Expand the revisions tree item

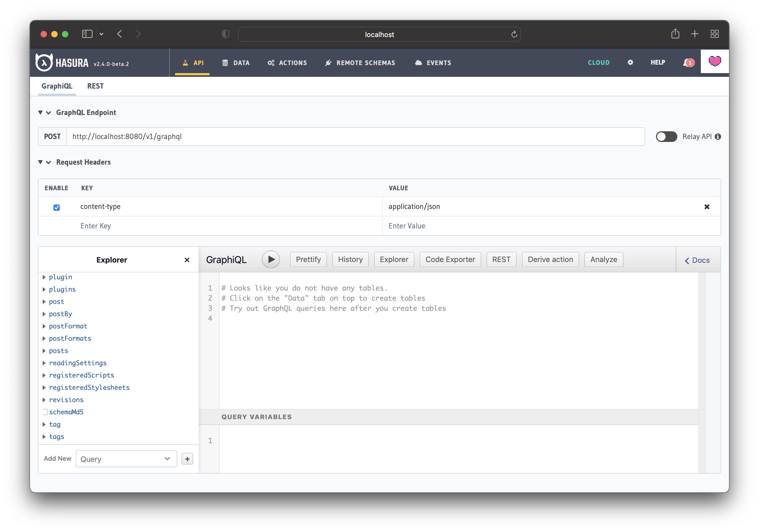click(x=45, y=399)
